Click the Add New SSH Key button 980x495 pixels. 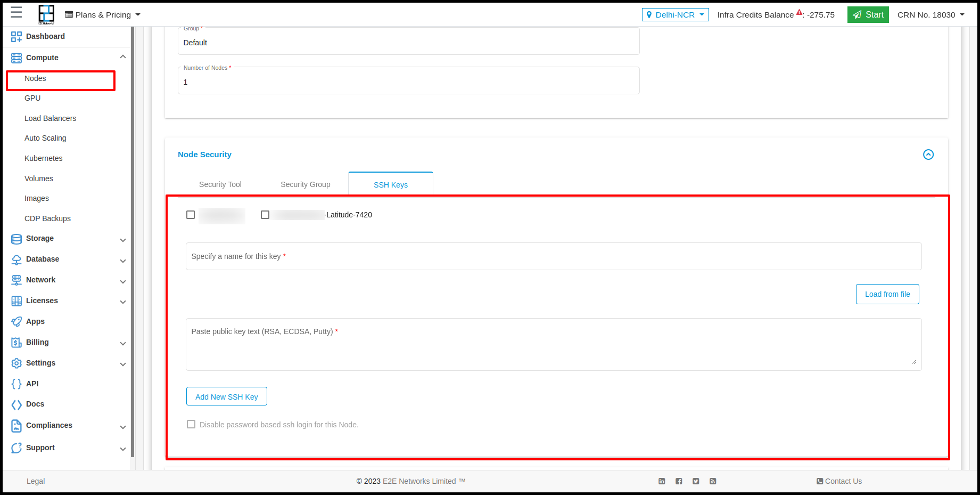[227, 396]
